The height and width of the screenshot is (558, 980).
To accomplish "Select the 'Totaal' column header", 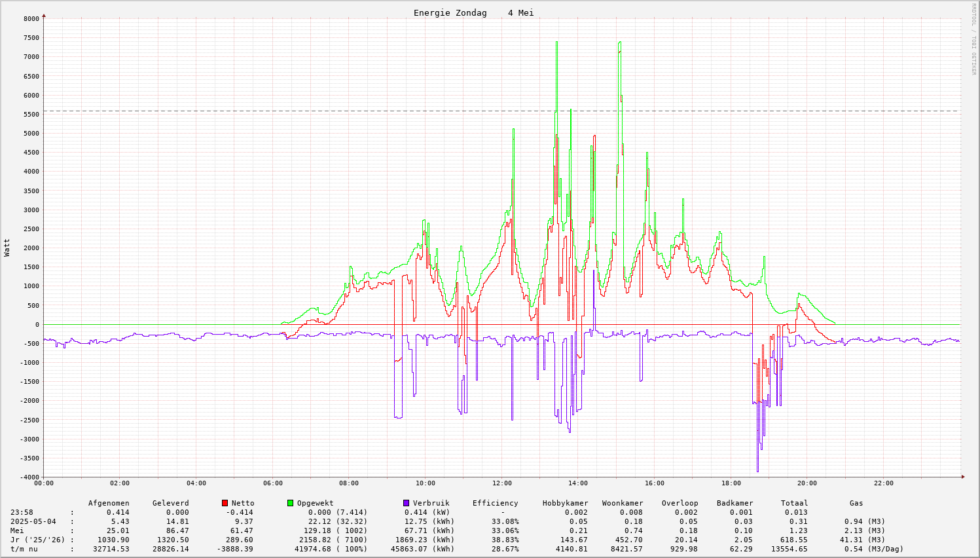I will (794, 503).
